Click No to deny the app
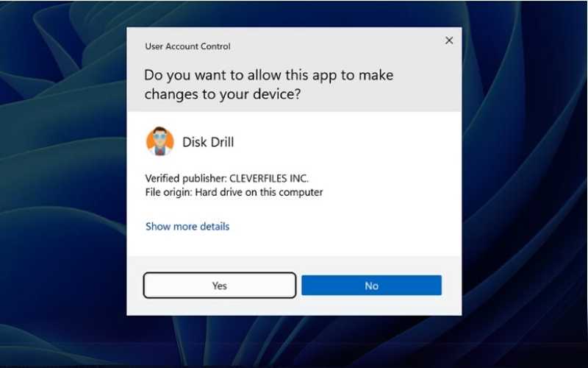This screenshot has width=588, height=368. 371,286
